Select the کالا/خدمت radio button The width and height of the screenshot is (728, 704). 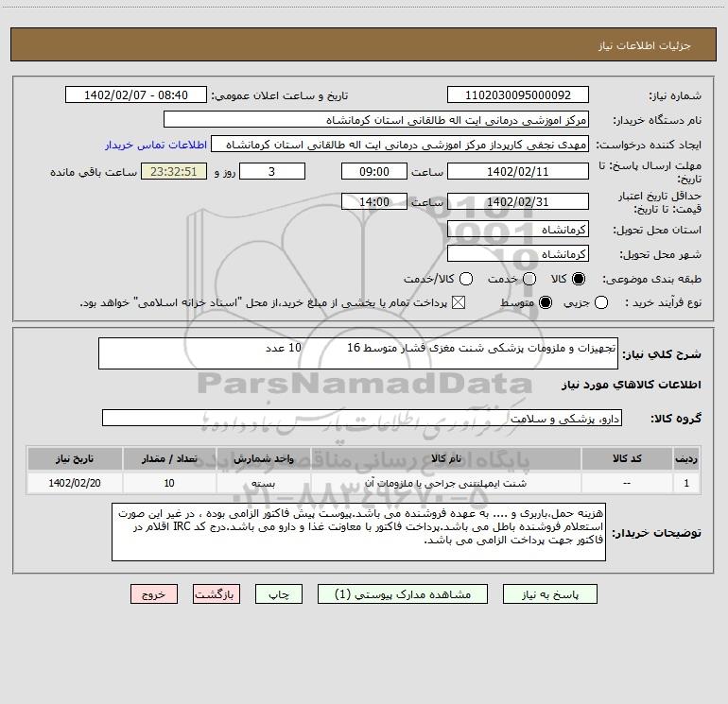click(466, 279)
